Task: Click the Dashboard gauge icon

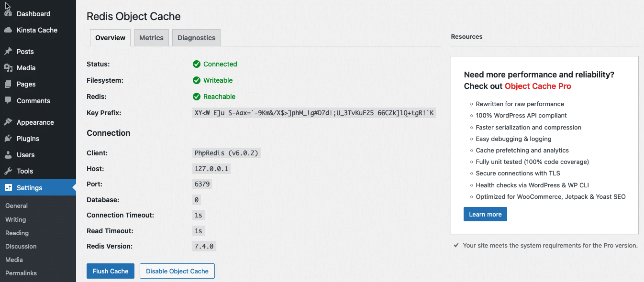Action: point(8,14)
